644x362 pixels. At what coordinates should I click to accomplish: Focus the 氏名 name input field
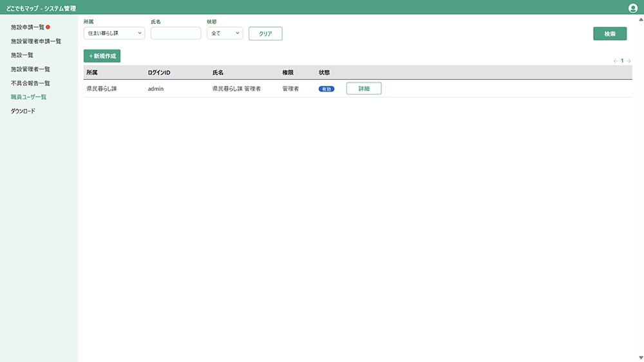point(176,33)
